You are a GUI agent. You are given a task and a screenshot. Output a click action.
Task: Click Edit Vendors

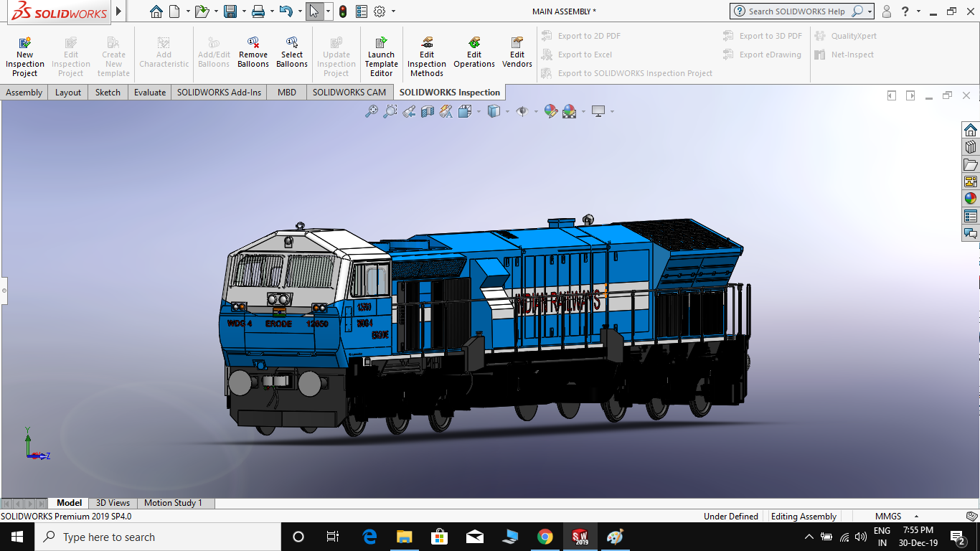[517, 53]
